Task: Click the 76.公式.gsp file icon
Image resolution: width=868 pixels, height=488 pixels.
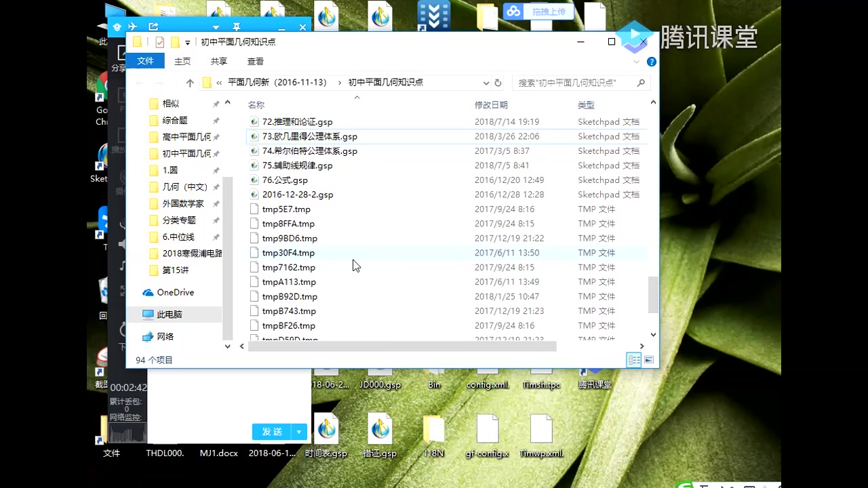Action: coord(254,180)
